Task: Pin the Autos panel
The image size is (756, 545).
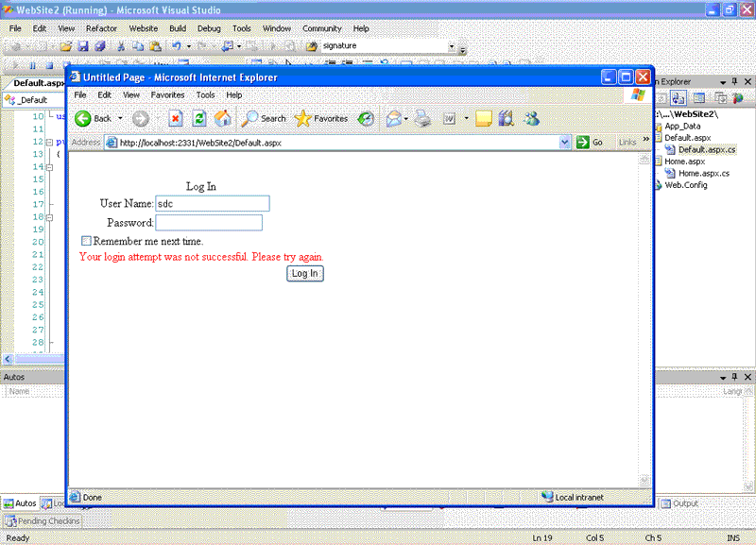Action: [734, 376]
